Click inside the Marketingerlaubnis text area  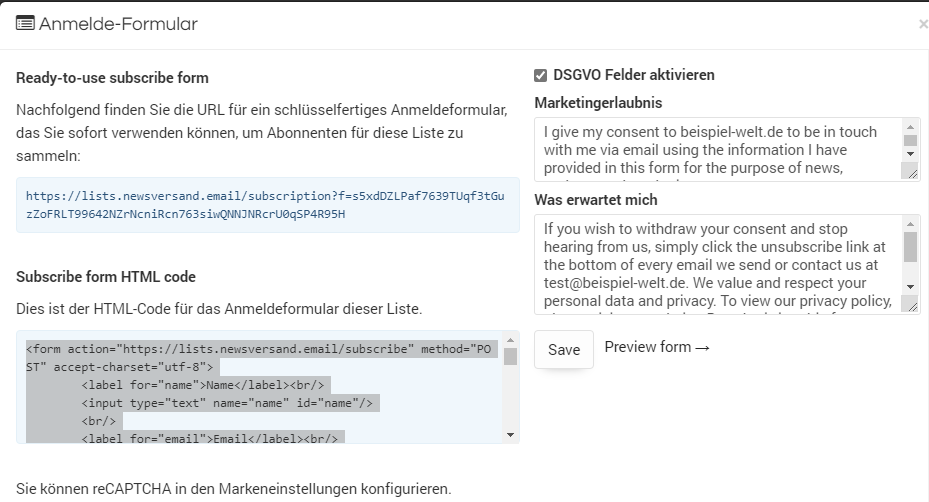click(717, 149)
